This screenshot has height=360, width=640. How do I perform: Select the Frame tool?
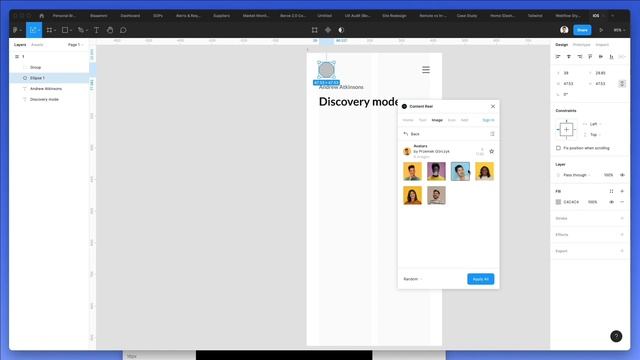49,30
